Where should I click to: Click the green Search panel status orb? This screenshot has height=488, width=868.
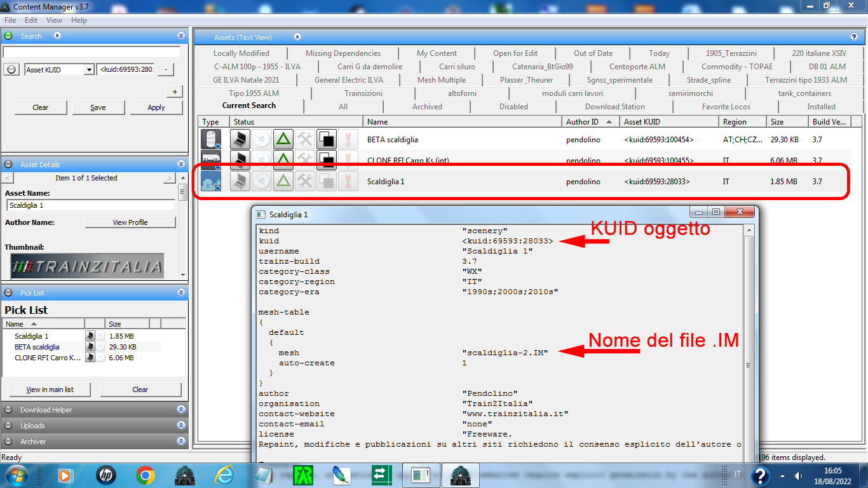tap(8, 36)
